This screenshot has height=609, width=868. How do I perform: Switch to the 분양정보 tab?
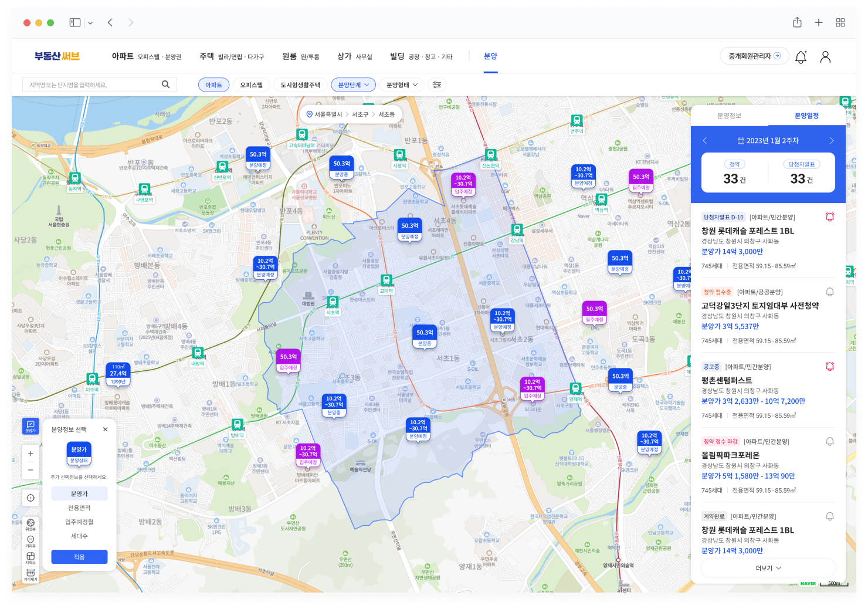point(730,116)
